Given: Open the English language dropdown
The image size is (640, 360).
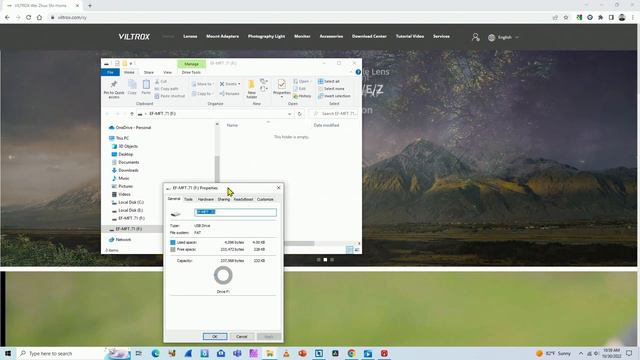Looking at the screenshot, I should click(x=504, y=37).
